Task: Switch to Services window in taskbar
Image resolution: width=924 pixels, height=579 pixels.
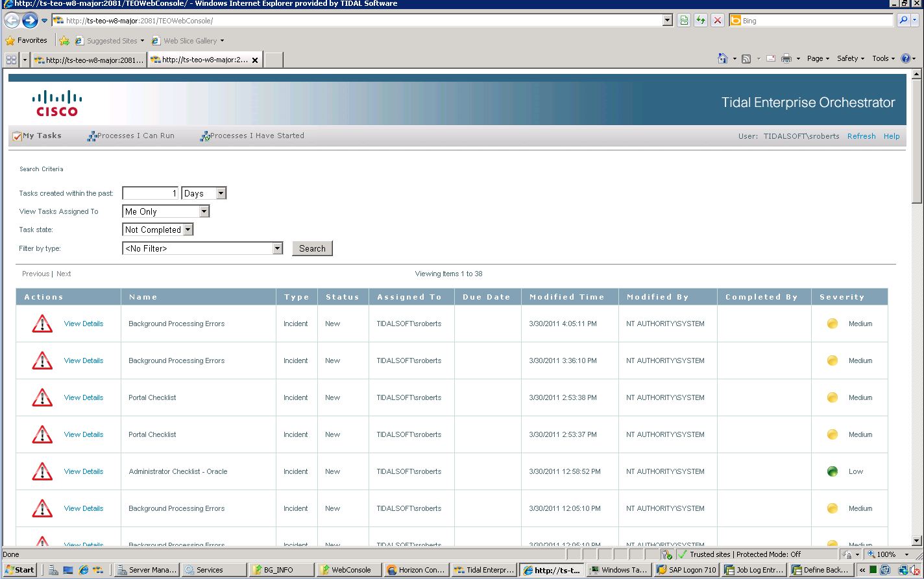Action: (213, 570)
